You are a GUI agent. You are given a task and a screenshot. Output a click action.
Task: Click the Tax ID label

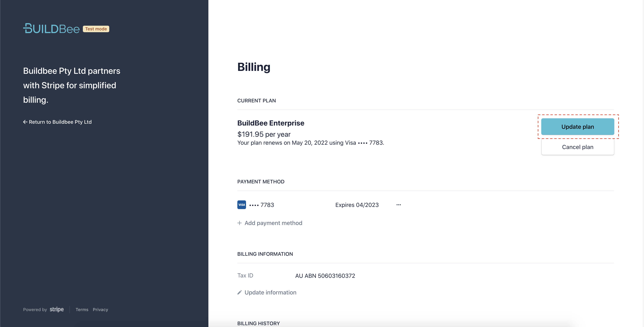[245, 275]
